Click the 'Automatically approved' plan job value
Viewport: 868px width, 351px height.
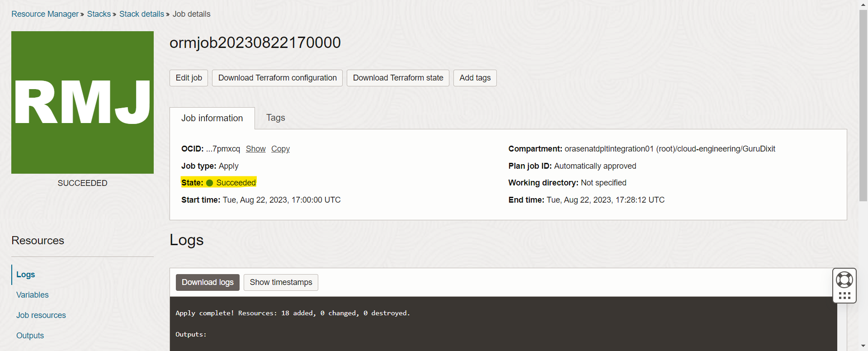pyautogui.click(x=595, y=166)
